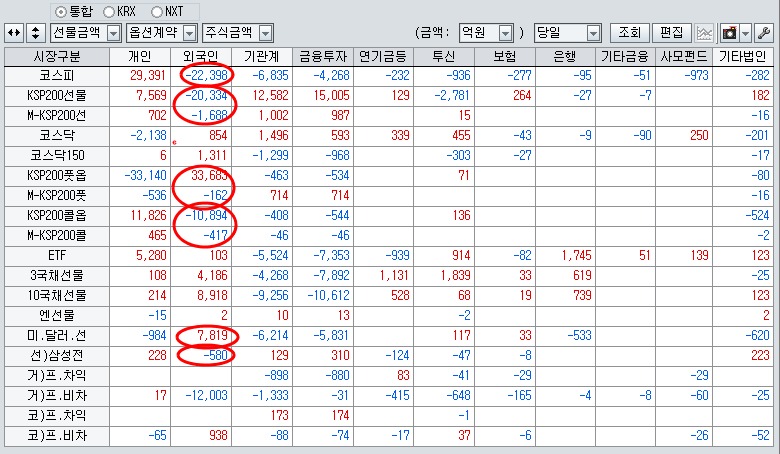Open the wrench settings icon
This screenshot has height=454, width=780.
(x=765, y=33)
